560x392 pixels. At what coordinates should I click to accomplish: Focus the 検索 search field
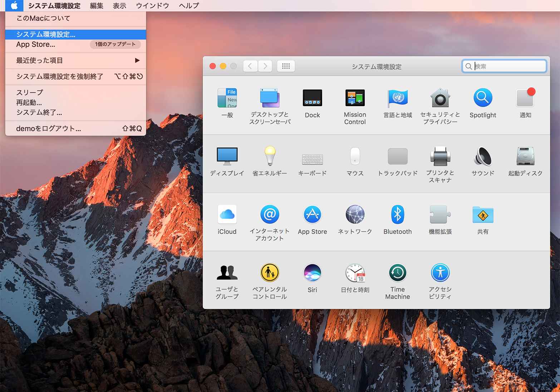(504, 66)
